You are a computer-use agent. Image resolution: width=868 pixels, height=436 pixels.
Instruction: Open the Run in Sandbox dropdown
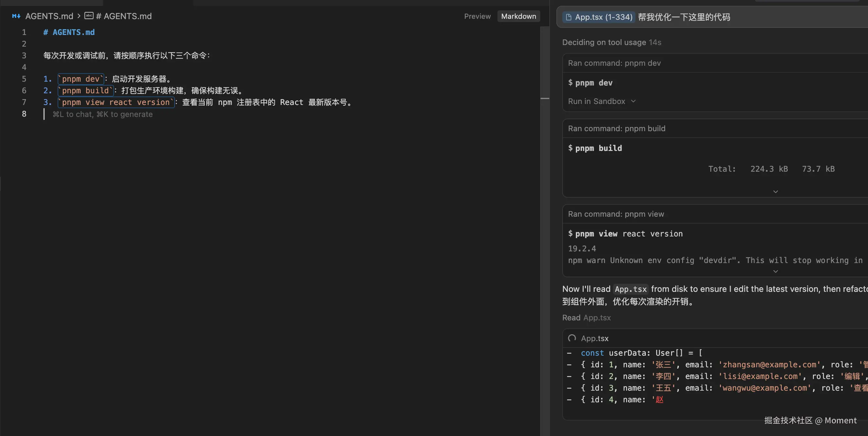(601, 101)
